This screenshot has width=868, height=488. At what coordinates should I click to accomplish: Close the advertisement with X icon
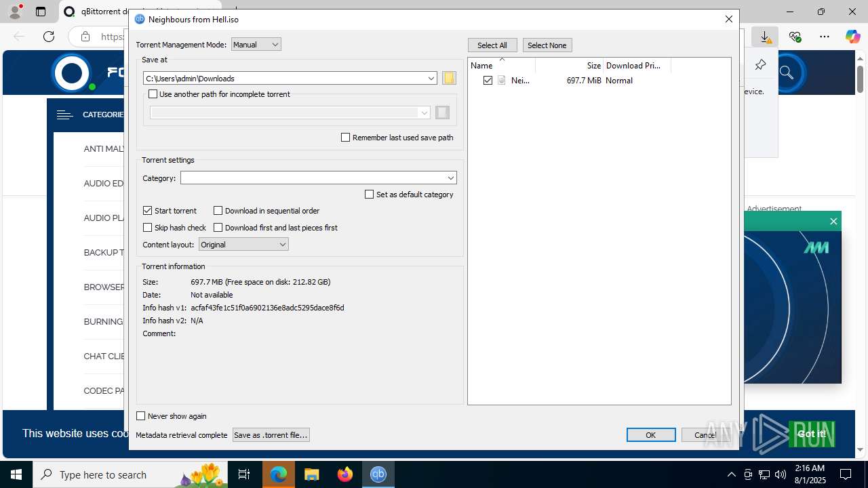coord(833,221)
